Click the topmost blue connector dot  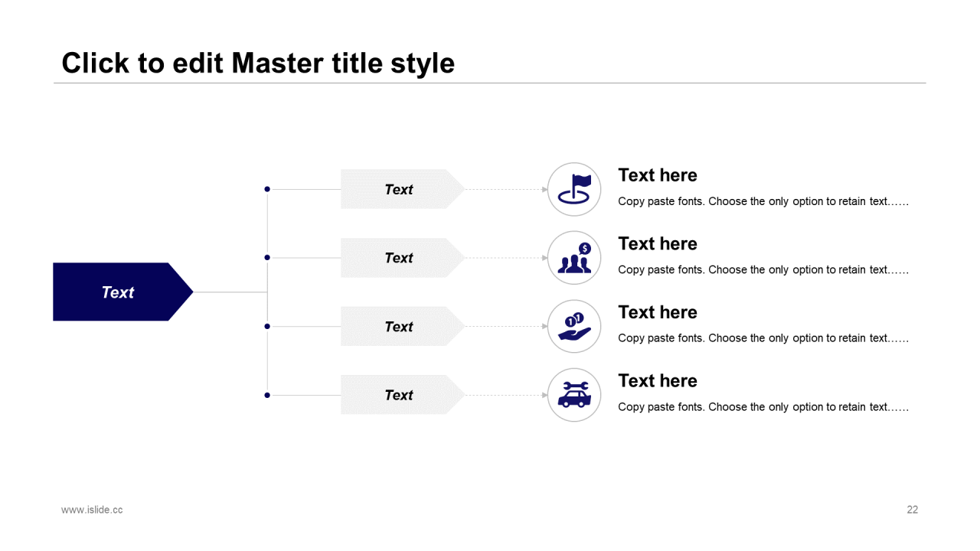[x=267, y=189]
